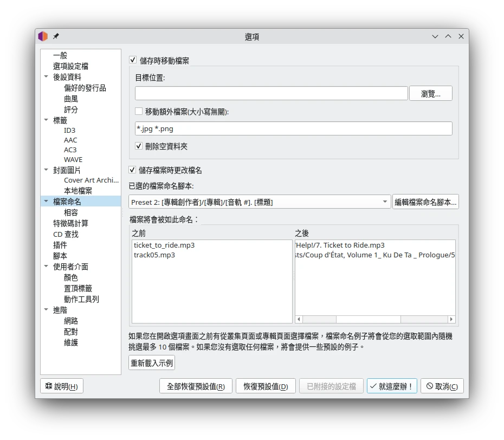Click the 說明 help button
This screenshot has height=440, width=504.
(x=62, y=386)
